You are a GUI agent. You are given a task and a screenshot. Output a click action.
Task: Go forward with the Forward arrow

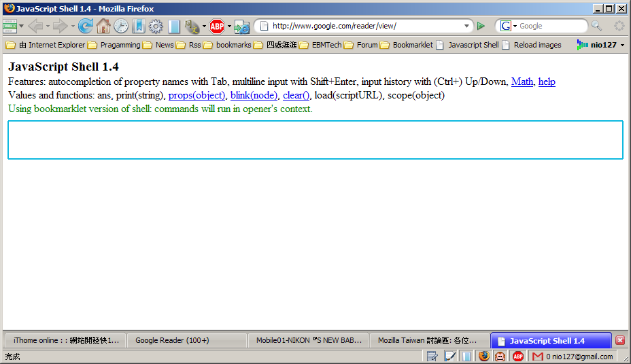point(61,26)
